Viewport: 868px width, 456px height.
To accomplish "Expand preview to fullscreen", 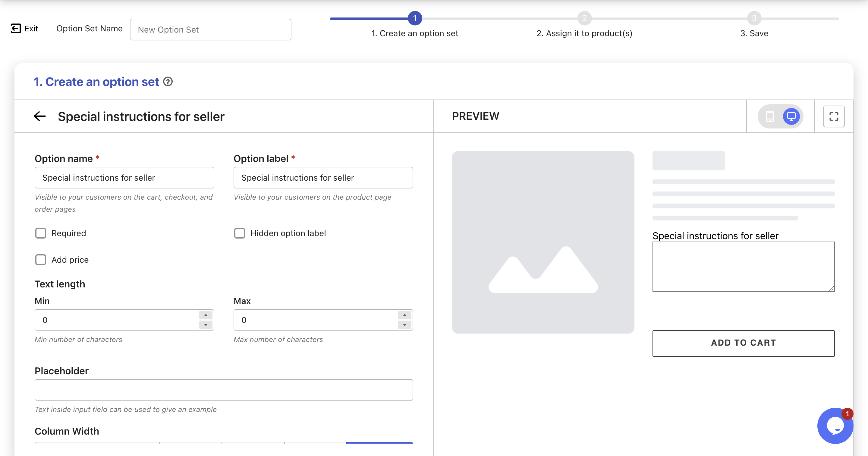I will tap(834, 116).
